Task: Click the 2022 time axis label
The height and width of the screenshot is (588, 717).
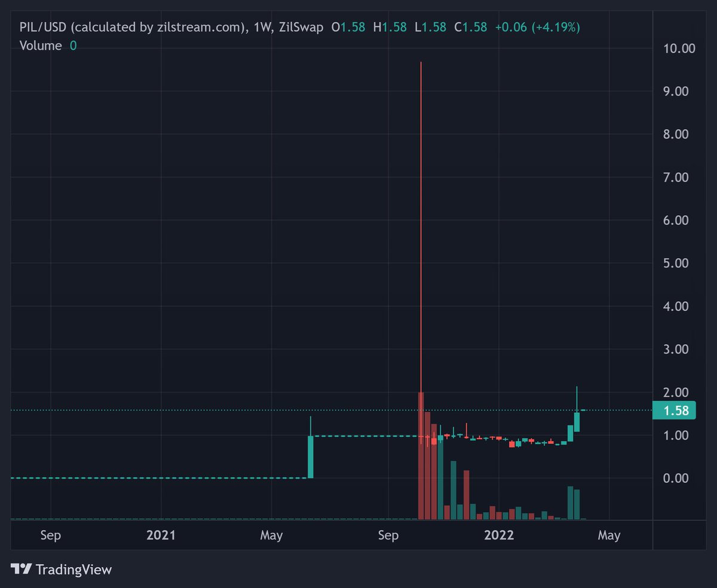Action: point(498,535)
